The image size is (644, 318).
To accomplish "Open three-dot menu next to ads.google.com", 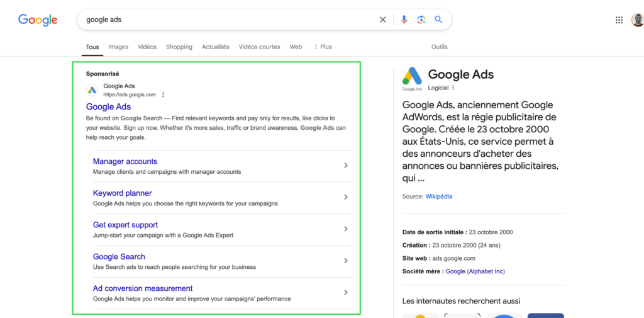I will click(163, 94).
